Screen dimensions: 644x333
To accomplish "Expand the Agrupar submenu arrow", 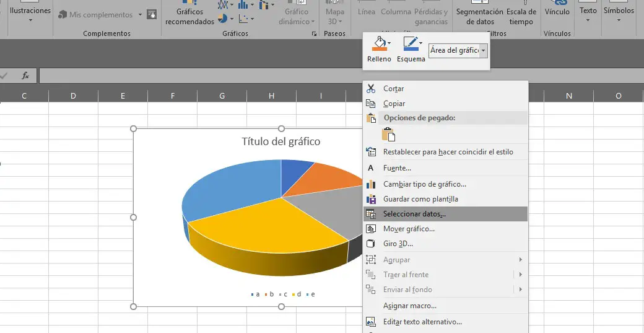I will point(520,259).
